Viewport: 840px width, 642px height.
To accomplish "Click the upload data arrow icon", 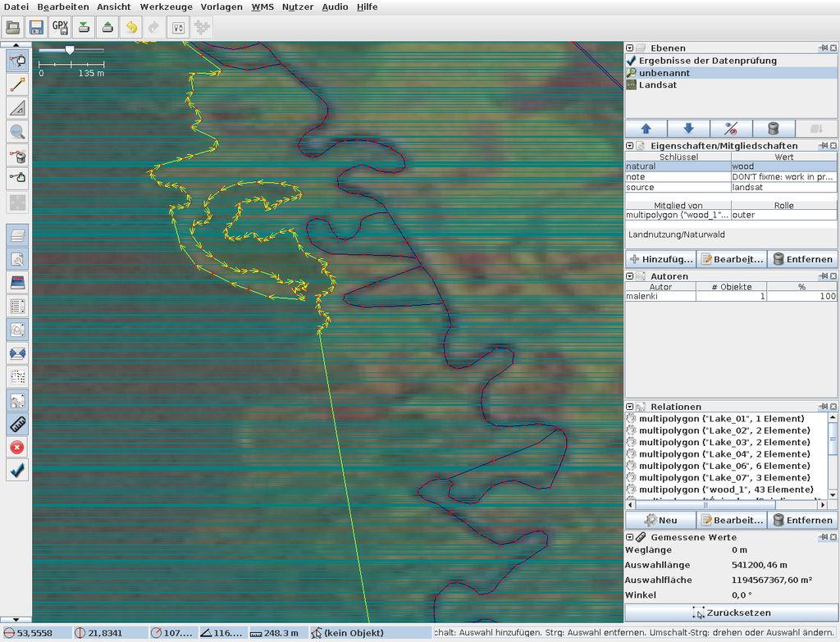I will click(107, 27).
